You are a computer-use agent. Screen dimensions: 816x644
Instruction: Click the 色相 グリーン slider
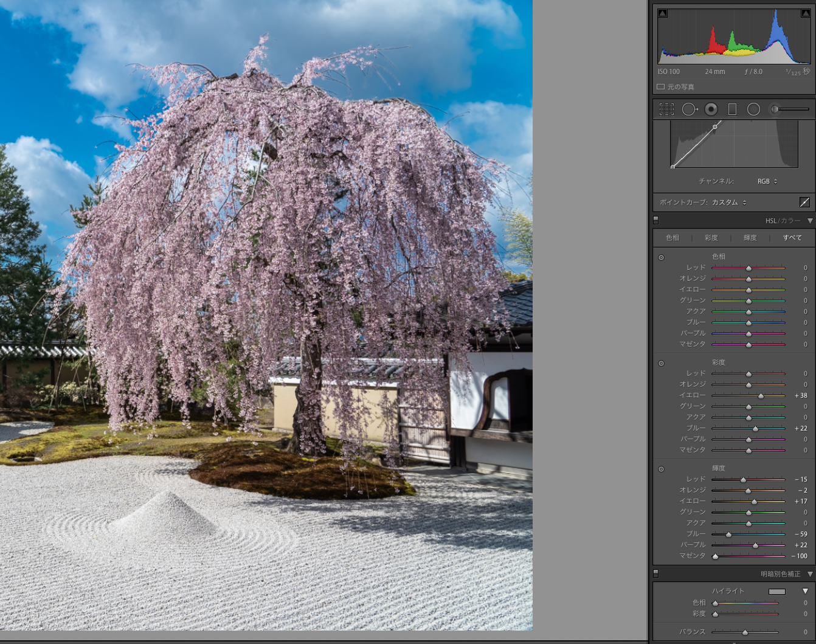click(749, 300)
